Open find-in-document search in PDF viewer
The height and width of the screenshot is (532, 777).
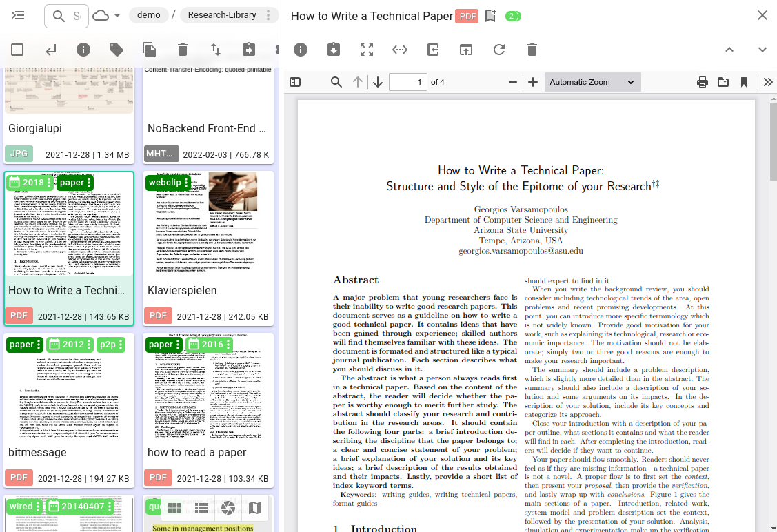(336, 82)
